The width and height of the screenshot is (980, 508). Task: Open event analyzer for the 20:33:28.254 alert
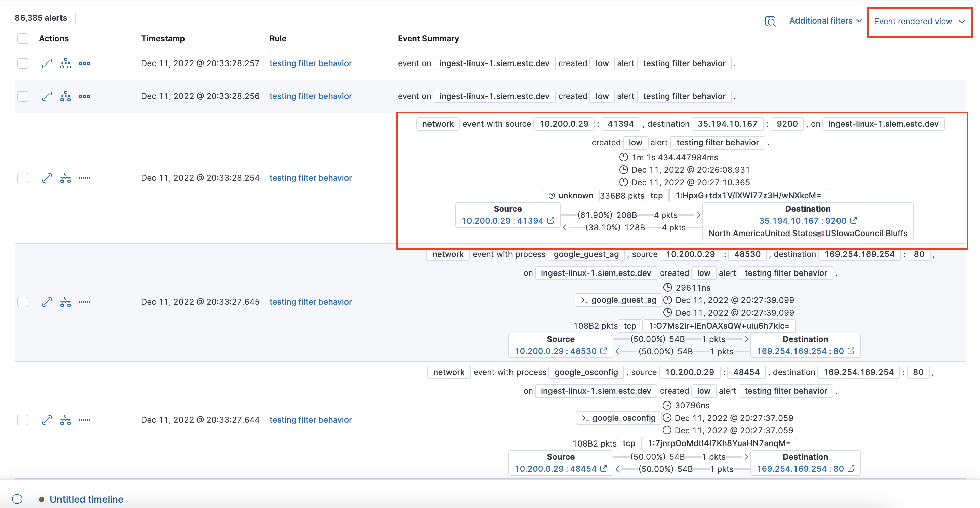pos(65,178)
